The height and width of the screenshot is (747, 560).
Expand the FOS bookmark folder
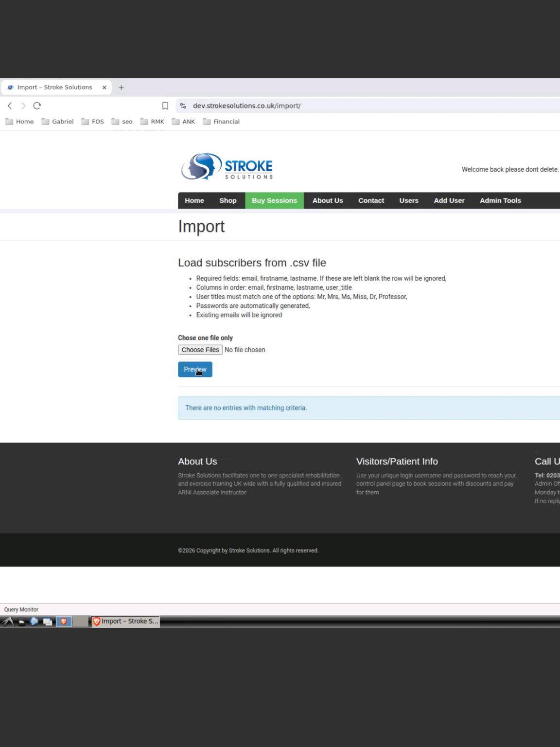tap(92, 122)
